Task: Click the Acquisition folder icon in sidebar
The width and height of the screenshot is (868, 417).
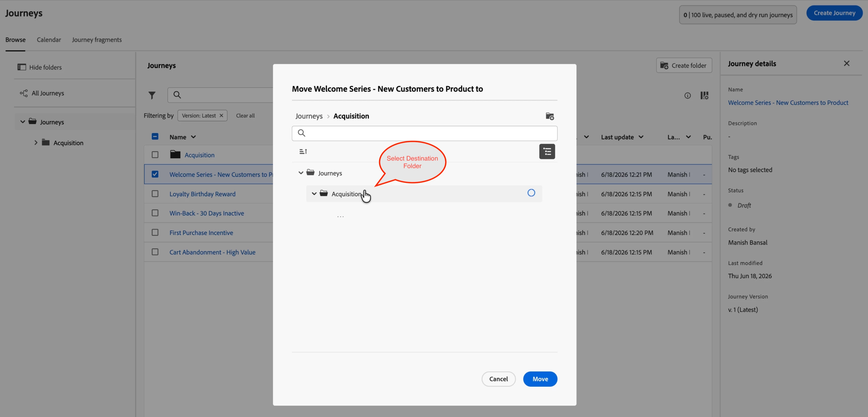Action: (x=46, y=142)
